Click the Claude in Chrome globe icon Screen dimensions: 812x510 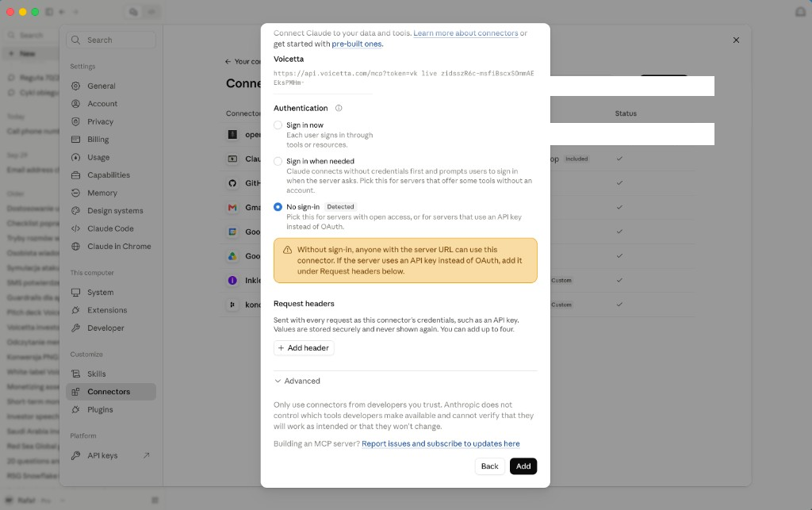coord(75,247)
